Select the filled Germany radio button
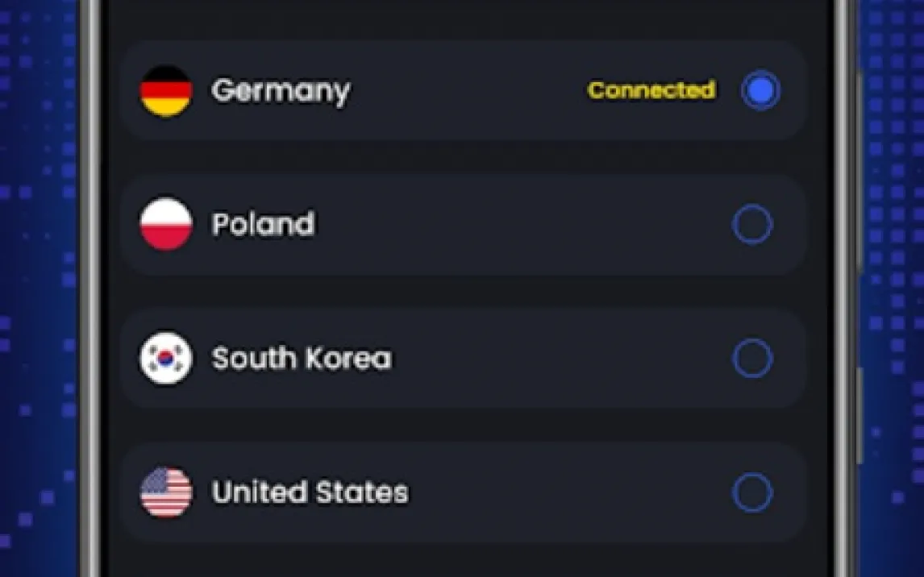 (x=760, y=90)
